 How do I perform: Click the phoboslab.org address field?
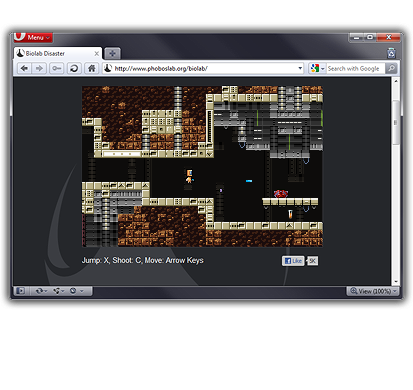pos(200,68)
